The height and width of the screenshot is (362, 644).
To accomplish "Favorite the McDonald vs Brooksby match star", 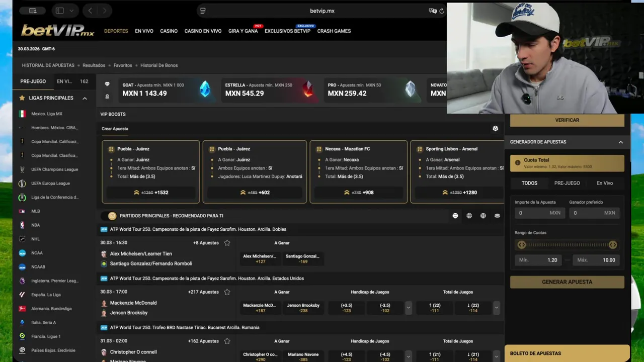I will click(x=227, y=292).
